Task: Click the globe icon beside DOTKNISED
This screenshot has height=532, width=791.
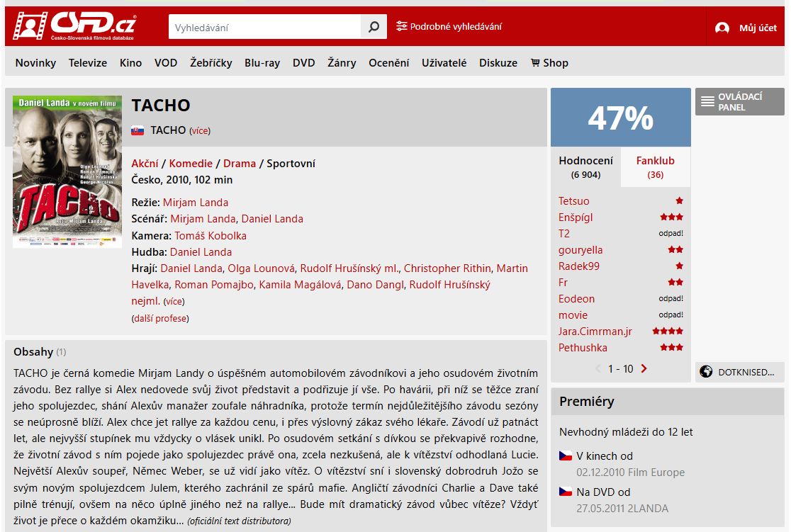Action: click(706, 372)
